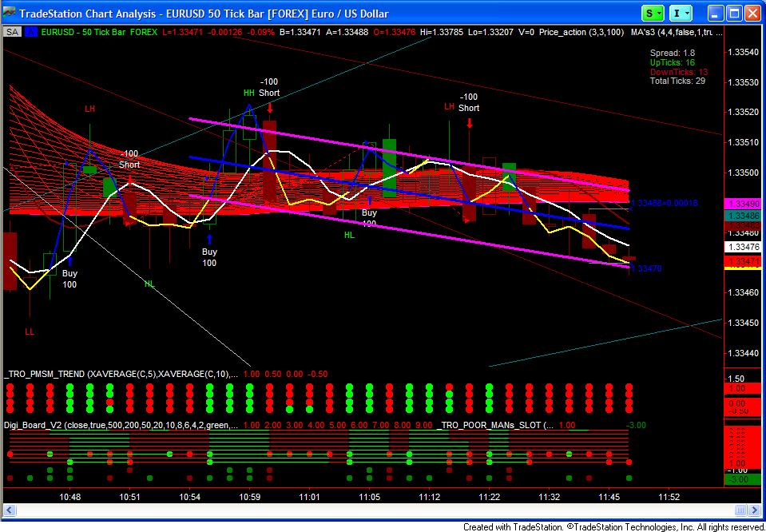Minimize the Chart Analysis window
Image resolution: width=766 pixels, height=532 pixels.
point(716,14)
